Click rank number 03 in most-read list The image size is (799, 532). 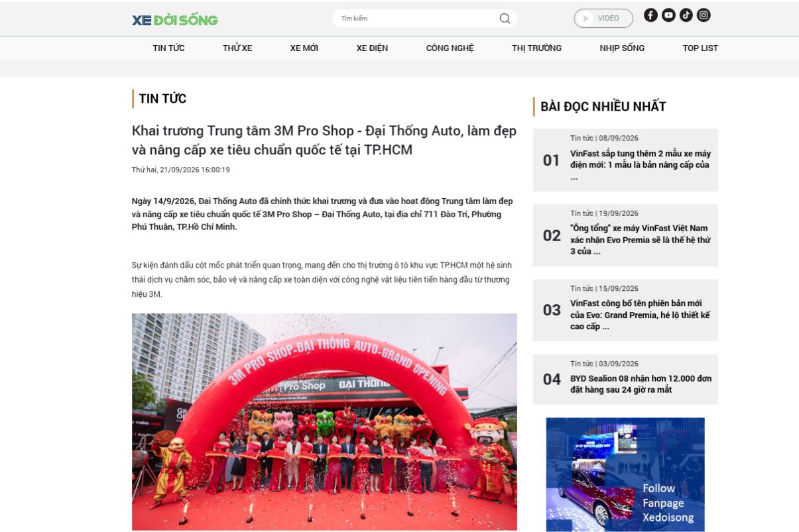(x=552, y=310)
